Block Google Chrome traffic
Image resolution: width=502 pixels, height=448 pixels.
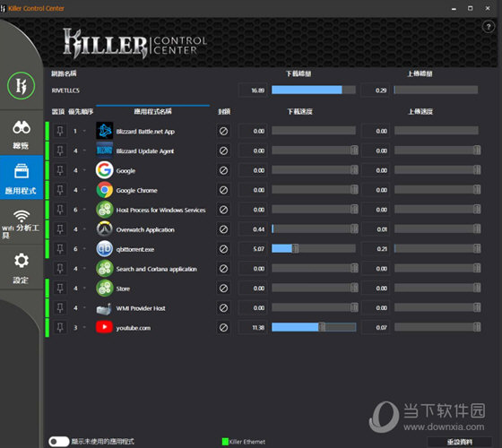pyautogui.click(x=223, y=190)
